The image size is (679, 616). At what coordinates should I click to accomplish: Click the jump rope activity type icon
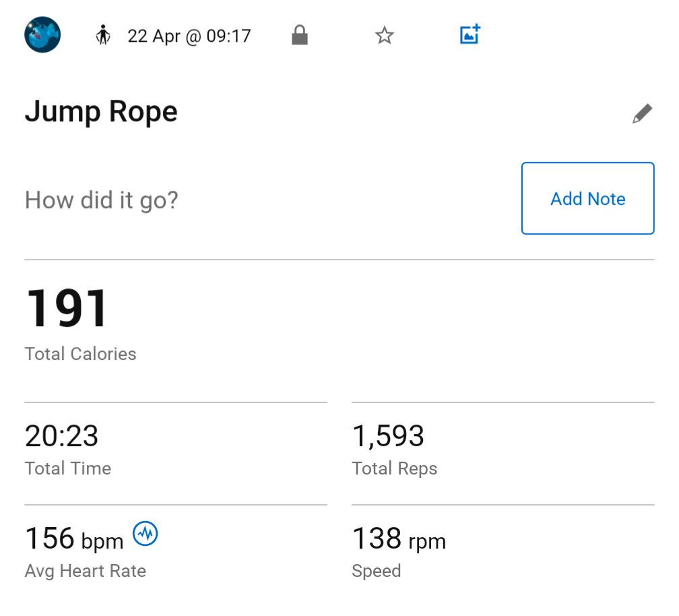102,35
